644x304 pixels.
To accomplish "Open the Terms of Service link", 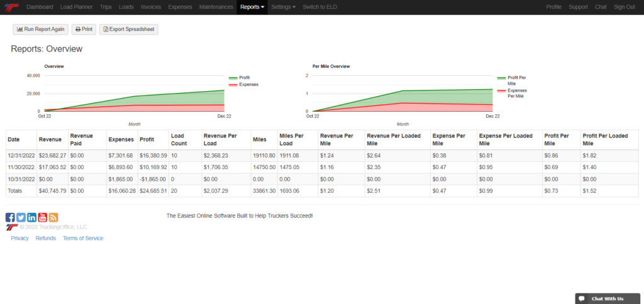I will [x=83, y=239].
